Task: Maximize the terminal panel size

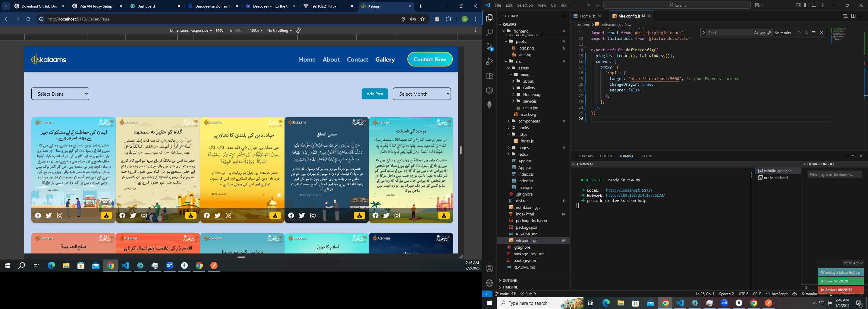Action: click(x=853, y=156)
